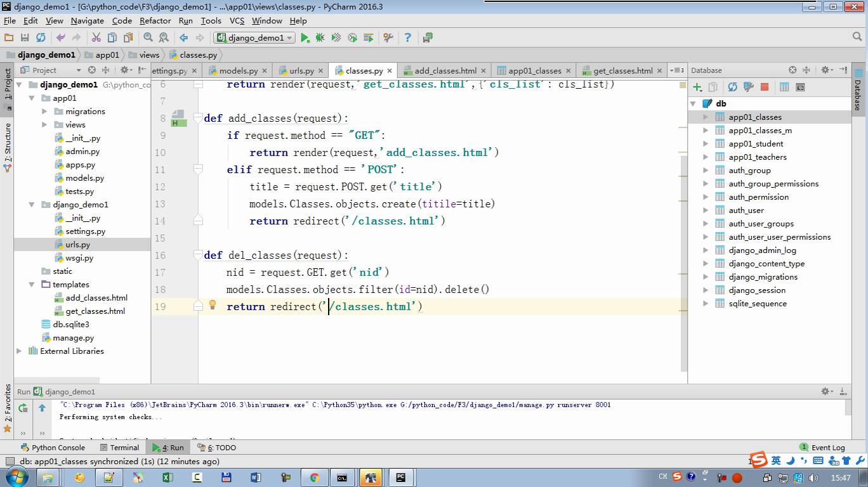Rerun django_demo1 in Run panel

pyautogui.click(x=23, y=408)
